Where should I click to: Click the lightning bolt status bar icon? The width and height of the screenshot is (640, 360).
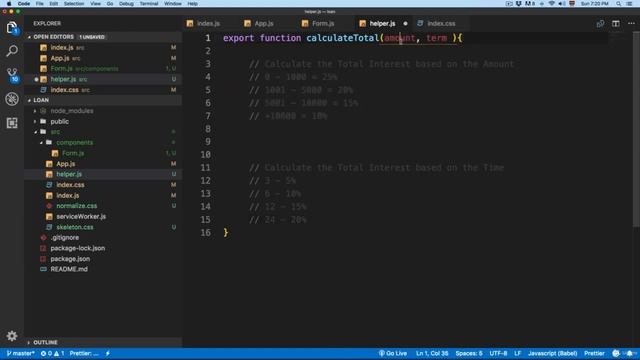pos(108,353)
